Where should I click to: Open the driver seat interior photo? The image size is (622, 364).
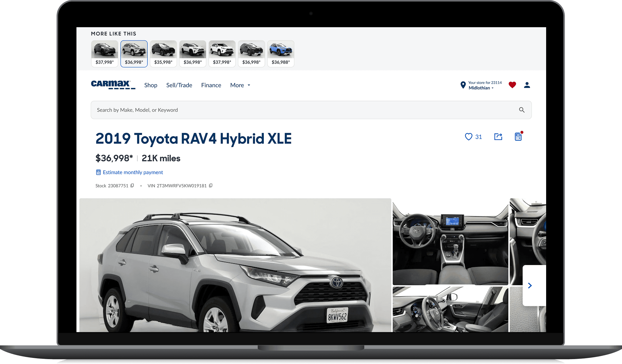(x=450, y=309)
